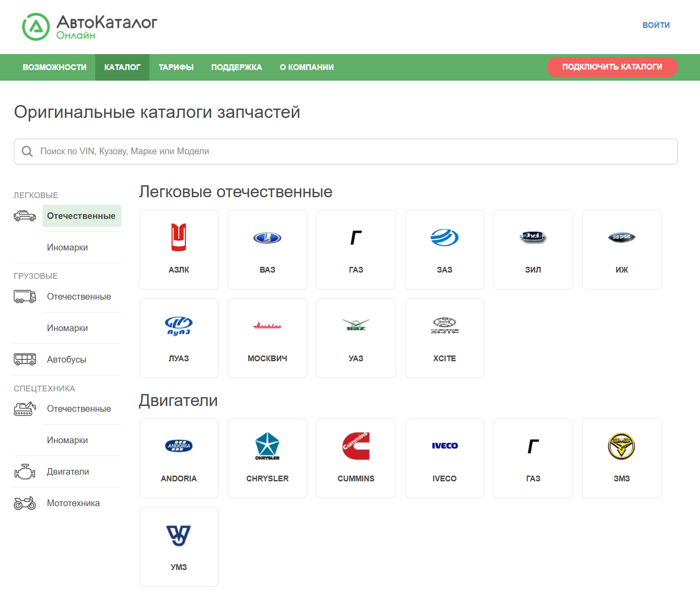Select the ГАЗ logo under Двигатели
The height and width of the screenshot is (605, 700).
(x=533, y=446)
